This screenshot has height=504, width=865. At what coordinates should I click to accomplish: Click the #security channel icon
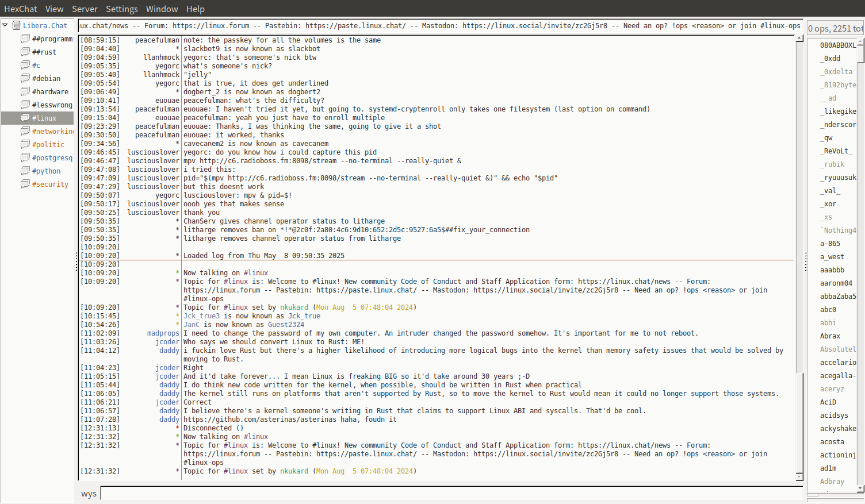(25, 184)
